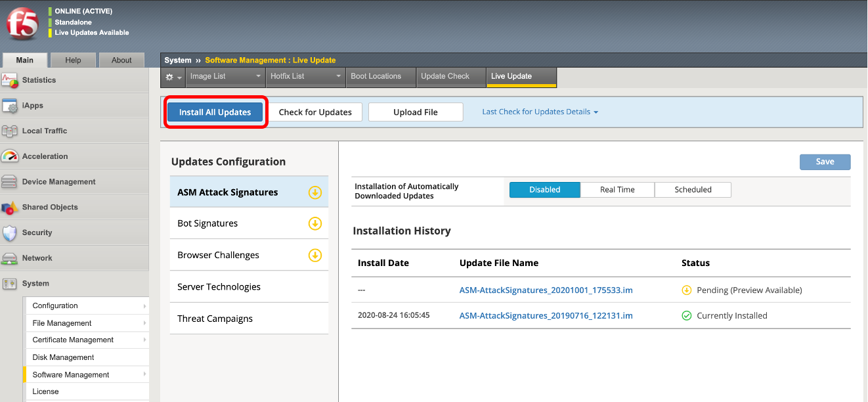Select Scheduled installation option
Viewport: 868px width, 402px height.
(693, 190)
